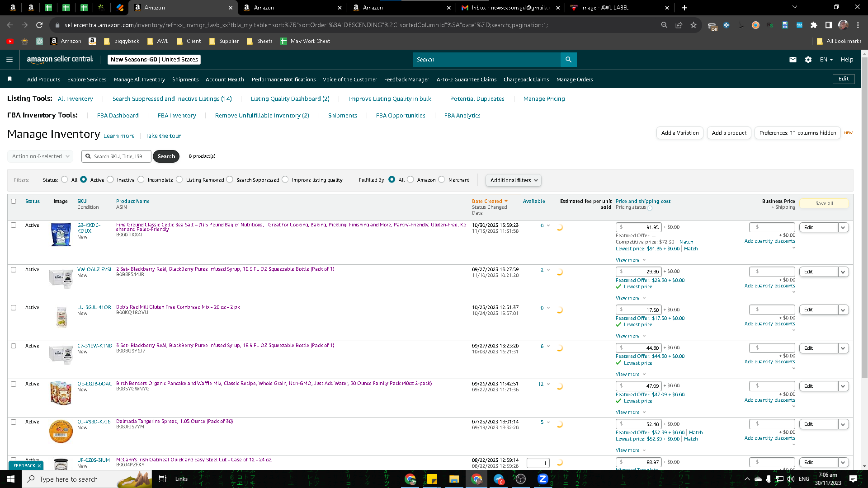
Task: Open the EN language dropdown
Action: click(x=826, y=60)
